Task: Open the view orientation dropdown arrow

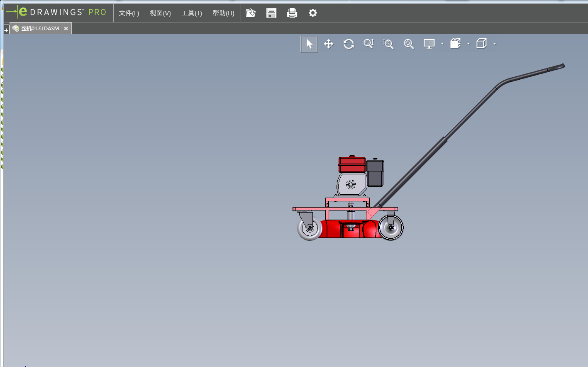Action: coord(468,44)
